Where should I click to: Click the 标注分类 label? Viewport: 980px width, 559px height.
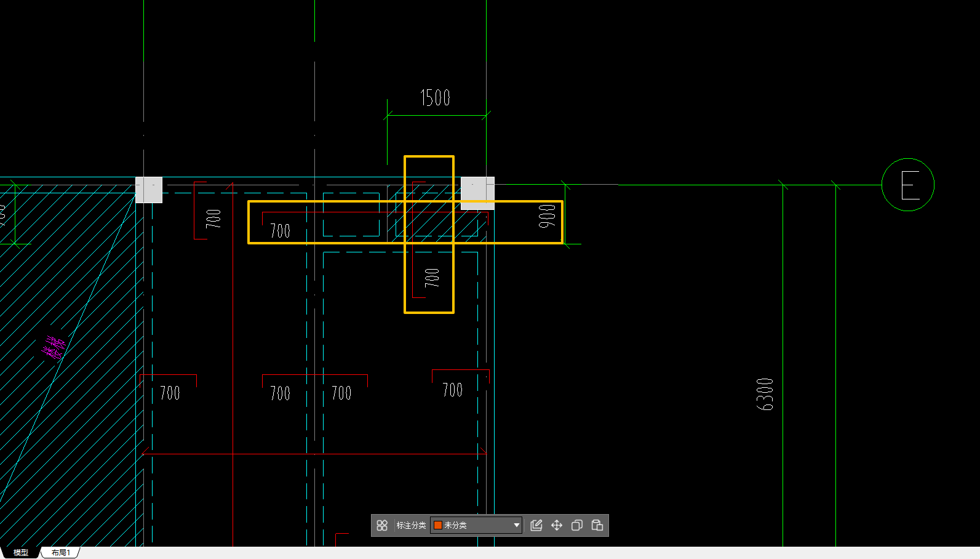tap(411, 525)
